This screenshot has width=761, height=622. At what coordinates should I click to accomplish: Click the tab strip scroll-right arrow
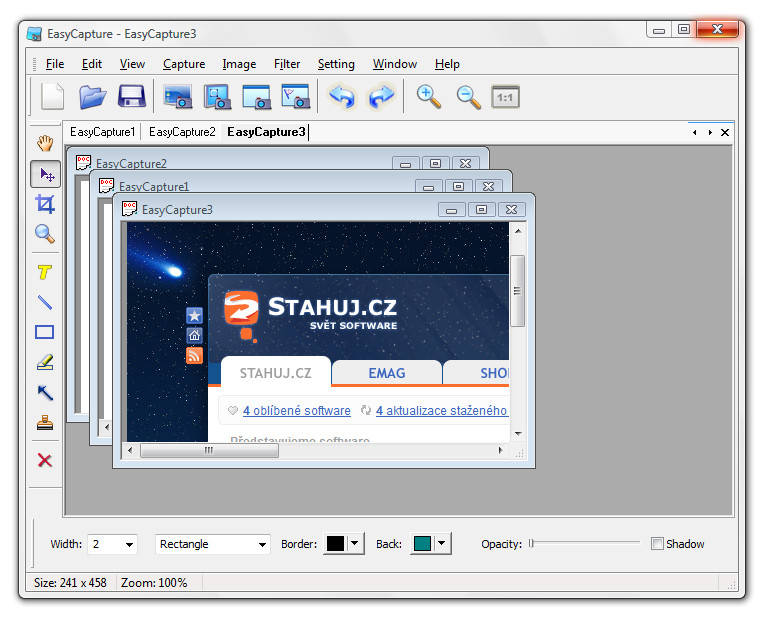coord(710,132)
